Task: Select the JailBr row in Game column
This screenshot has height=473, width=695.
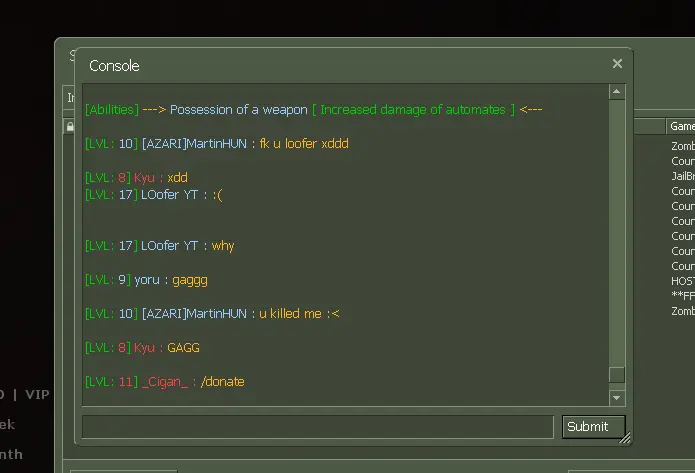Action: (x=683, y=176)
